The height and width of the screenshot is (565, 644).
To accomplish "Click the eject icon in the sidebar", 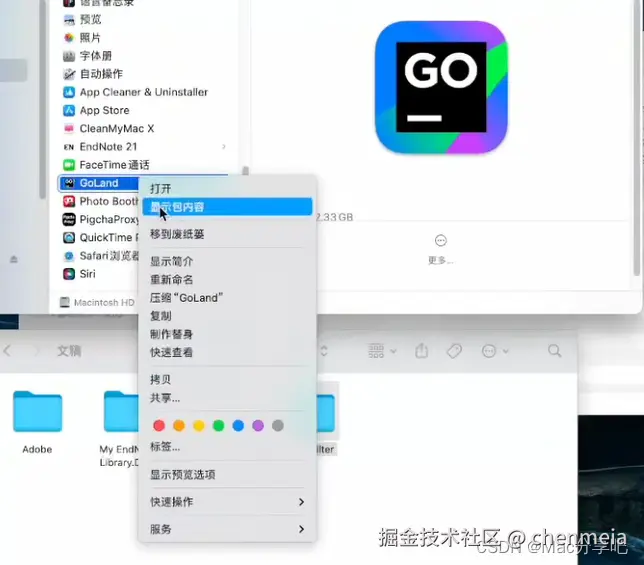I will click(14, 259).
